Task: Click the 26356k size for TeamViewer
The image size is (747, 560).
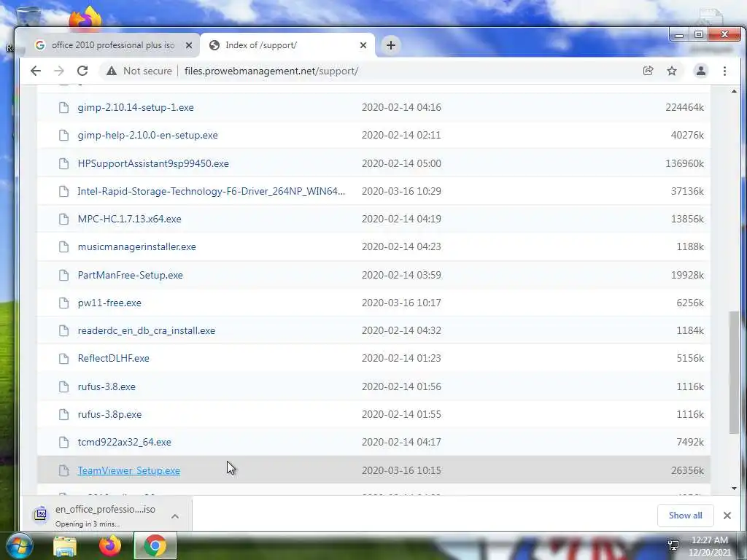Action: click(x=687, y=470)
